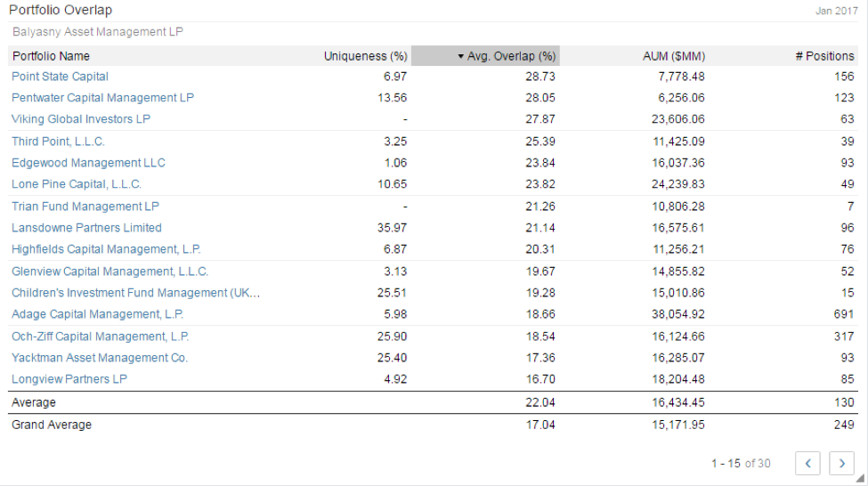Select Pentwater overlap value 28.05
Screen dimensions: 868x486
[540, 97]
